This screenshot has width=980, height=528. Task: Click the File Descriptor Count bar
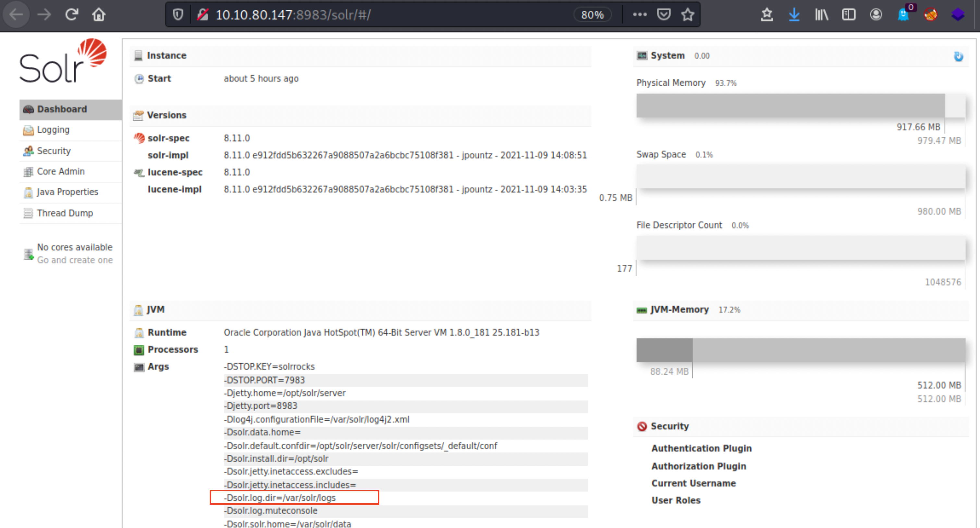[801, 248]
